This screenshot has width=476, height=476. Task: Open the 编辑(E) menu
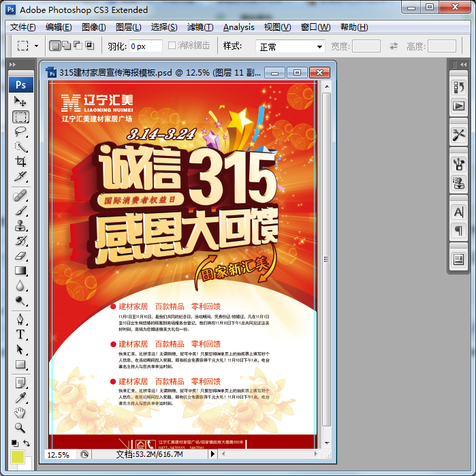59,27
